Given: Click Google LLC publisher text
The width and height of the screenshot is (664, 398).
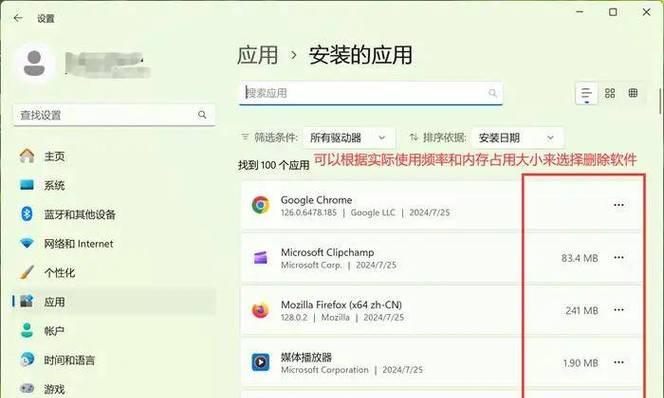Looking at the screenshot, I should (x=373, y=213).
